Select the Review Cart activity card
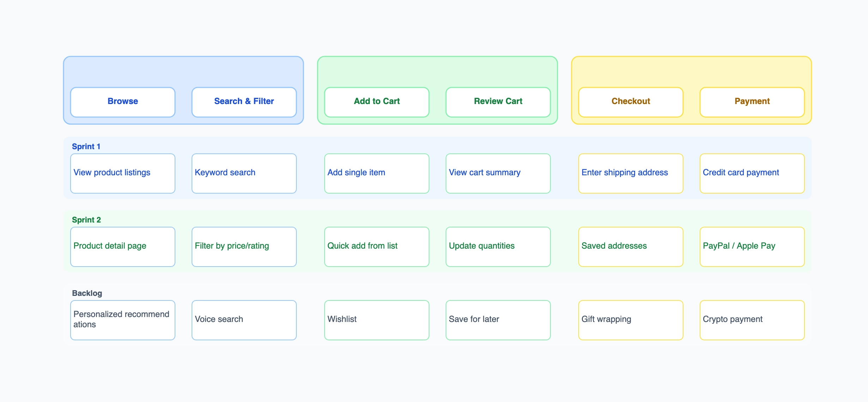The height and width of the screenshot is (402, 868). coord(498,102)
